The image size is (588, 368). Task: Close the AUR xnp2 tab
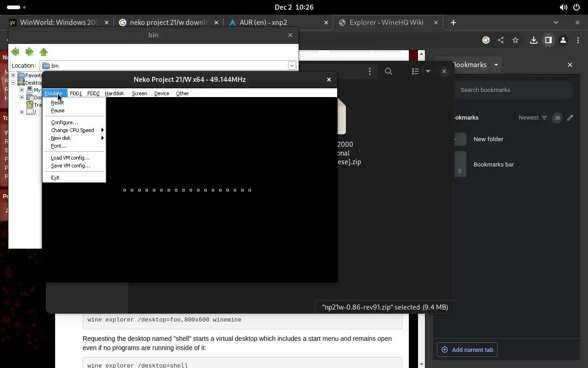(326, 22)
